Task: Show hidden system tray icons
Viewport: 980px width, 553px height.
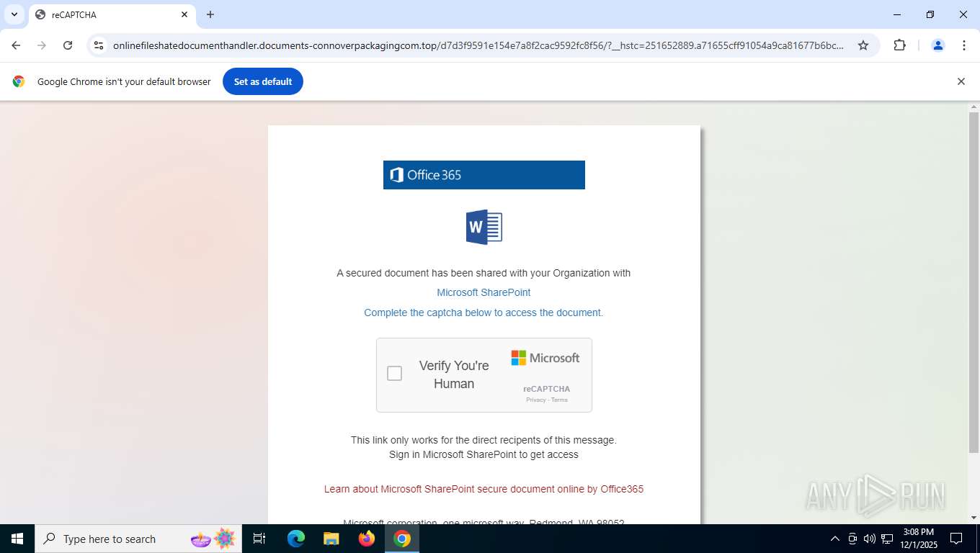Action: [835, 539]
